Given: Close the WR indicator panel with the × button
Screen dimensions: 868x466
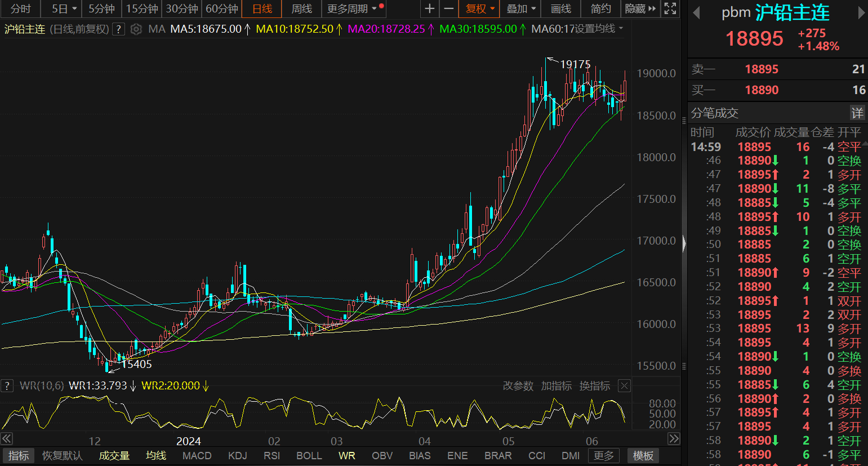Looking at the screenshot, I should tap(624, 385).
